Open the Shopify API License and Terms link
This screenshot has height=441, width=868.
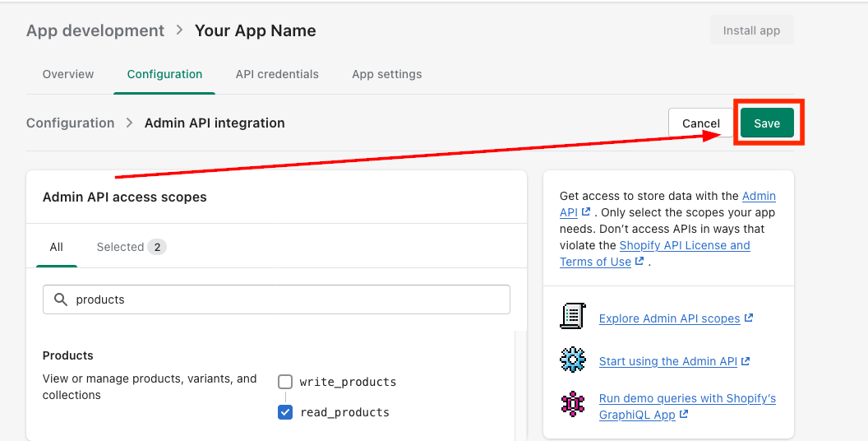click(684, 245)
